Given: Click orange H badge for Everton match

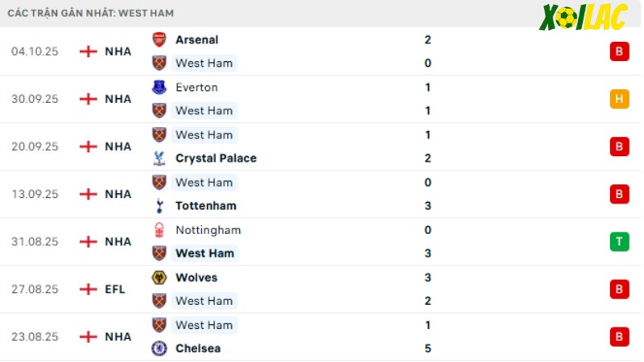Looking at the screenshot, I should (x=619, y=99).
